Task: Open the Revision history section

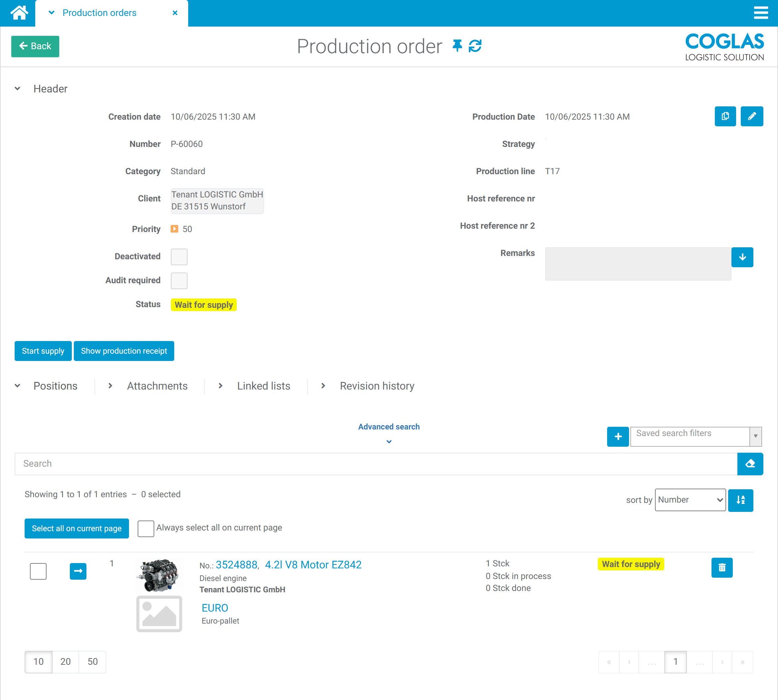Action: tap(377, 386)
